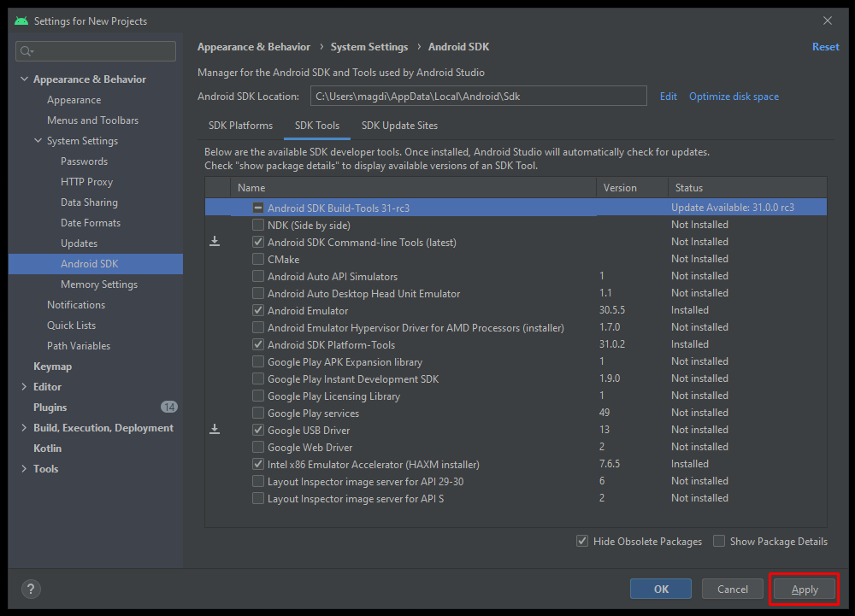Select the SDK Tools tab
This screenshot has width=855, height=616.
point(317,126)
